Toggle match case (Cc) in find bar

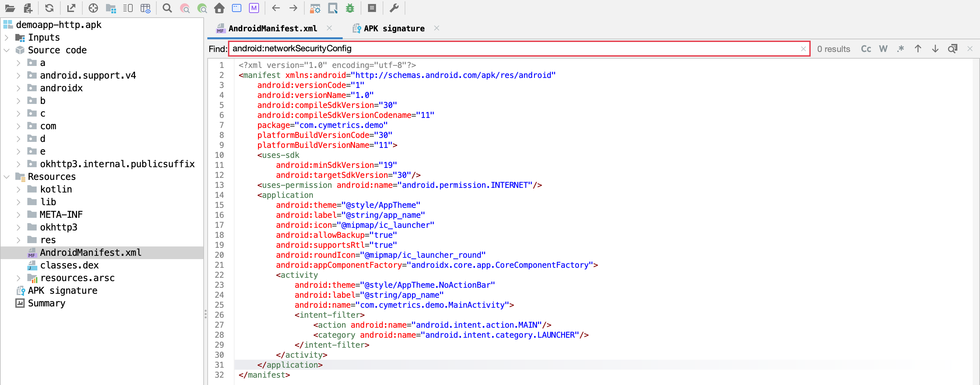tap(866, 49)
